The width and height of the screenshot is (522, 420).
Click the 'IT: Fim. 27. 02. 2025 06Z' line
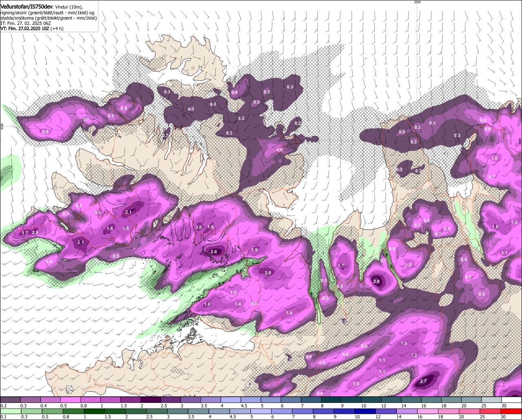[x=26, y=23]
